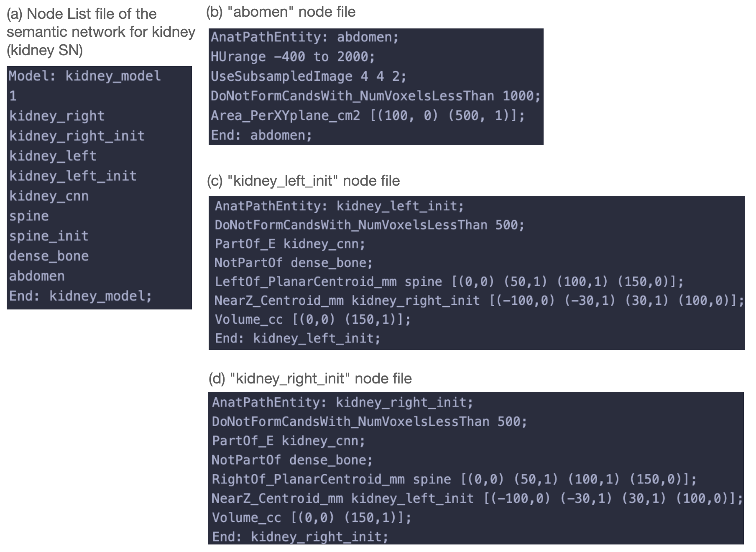The width and height of the screenshot is (756, 552).
Task: Select the UseSubsampledImage 4 4 2 line
Action: pyautogui.click(x=308, y=76)
